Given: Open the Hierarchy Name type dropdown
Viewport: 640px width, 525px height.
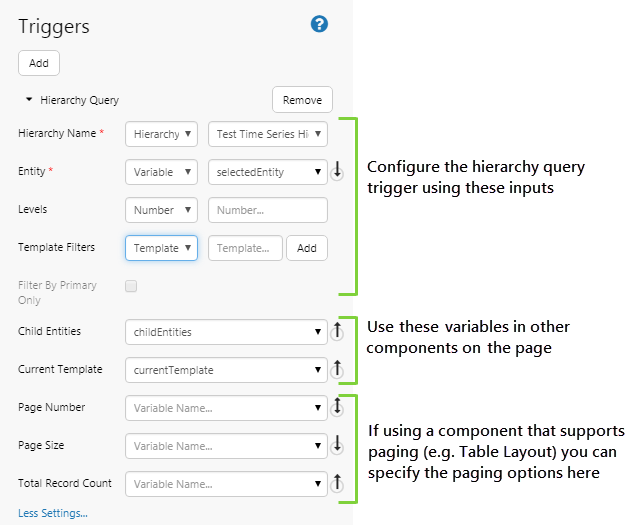Looking at the screenshot, I should click(x=161, y=134).
